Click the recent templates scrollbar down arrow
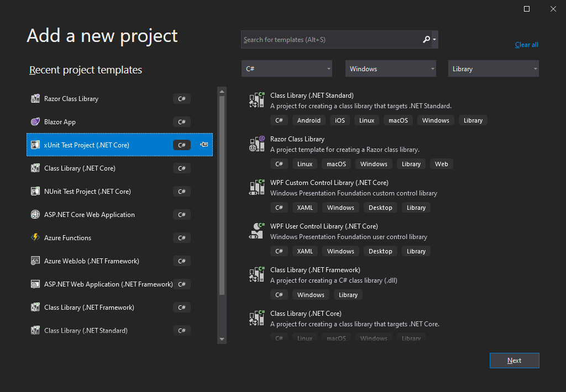 pos(222,339)
